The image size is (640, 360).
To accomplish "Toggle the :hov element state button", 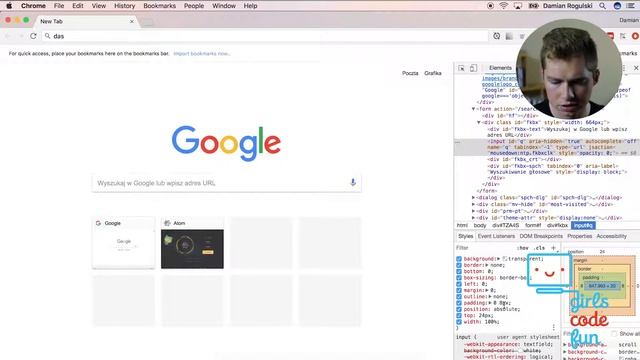I will [522, 248].
